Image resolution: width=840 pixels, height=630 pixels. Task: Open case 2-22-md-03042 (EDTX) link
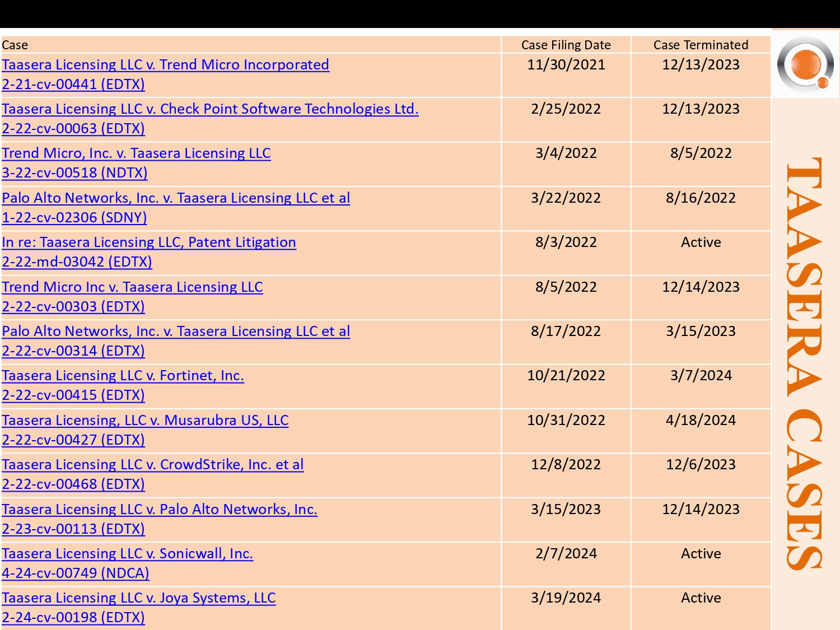[x=77, y=262]
